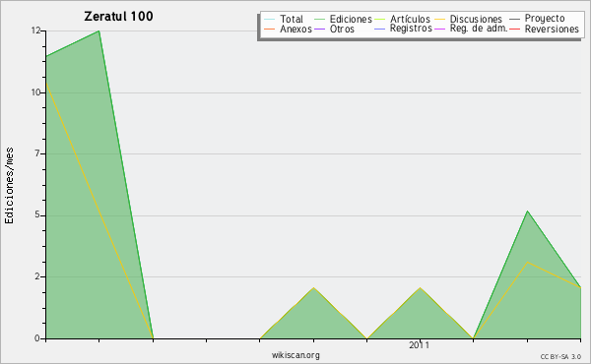This screenshot has width=591, height=364.
Task: Click the red Reversiones legend line
Action: click(514, 29)
